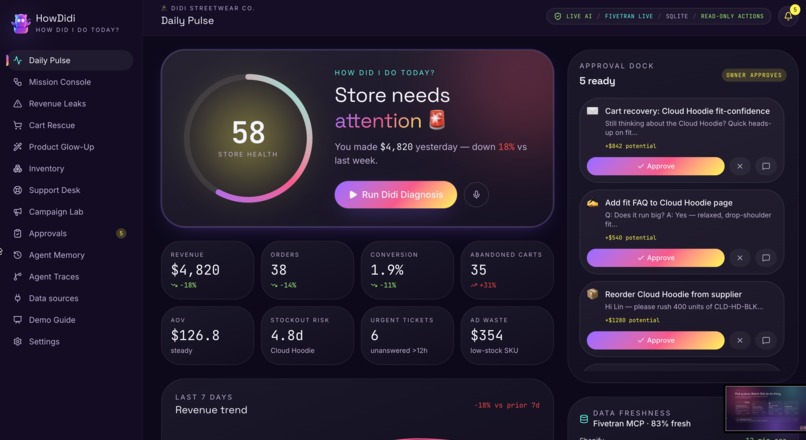The width and height of the screenshot is (806, 440).
Task: Open the Revenue $4,820 metric card
Action: coord(208,270)
